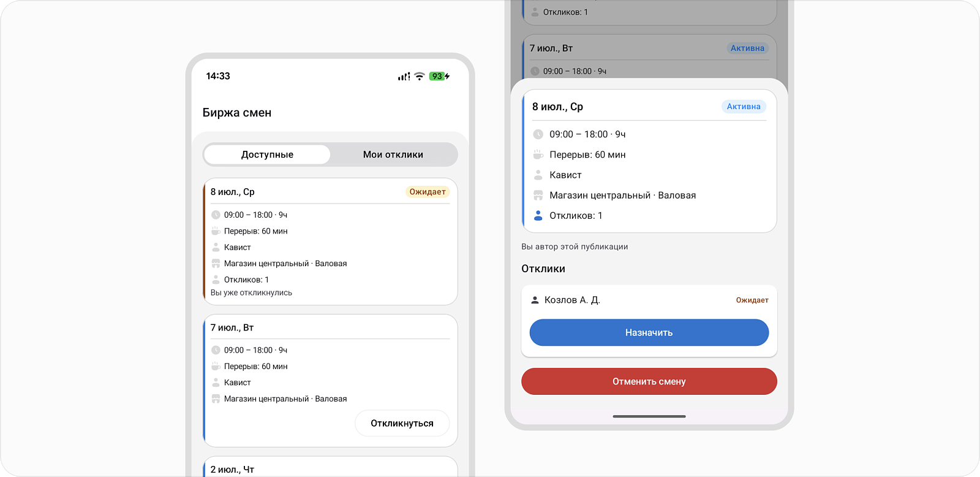980x477 pixels.
Task: Tap Кавист in the left phone's 7 июл. card
Action: pos(238,383)
